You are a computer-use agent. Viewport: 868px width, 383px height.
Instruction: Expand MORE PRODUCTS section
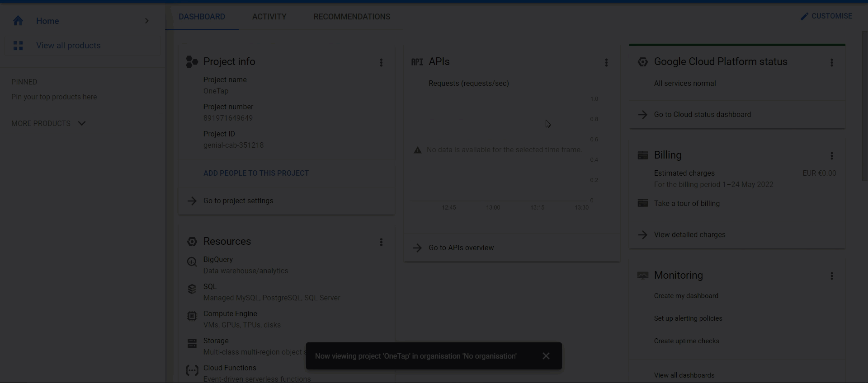[48, 123]
